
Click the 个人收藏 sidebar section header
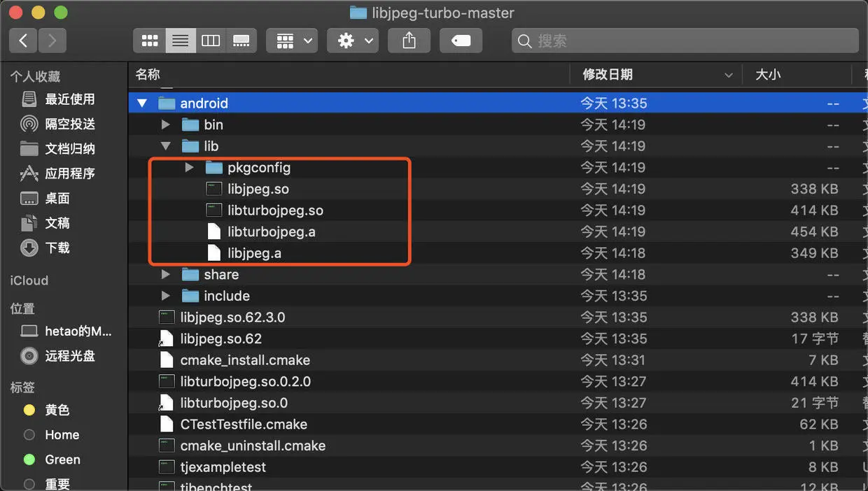(x=35, y=76)
